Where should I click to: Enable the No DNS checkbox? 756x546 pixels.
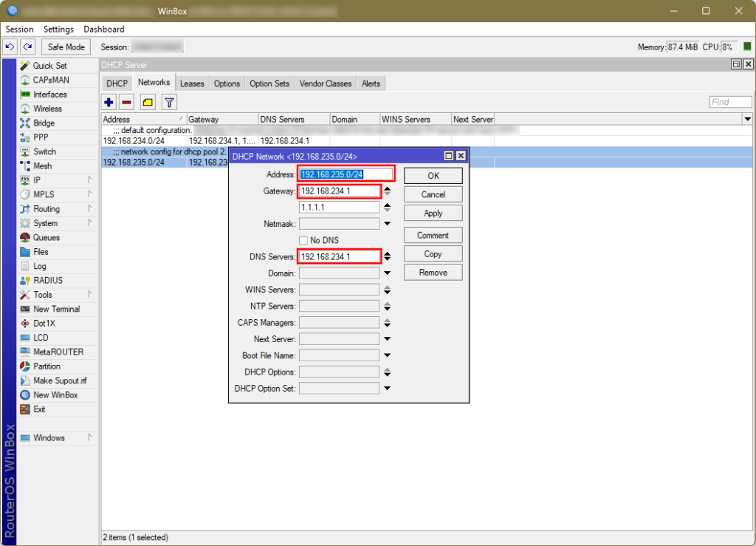point(304,240)
